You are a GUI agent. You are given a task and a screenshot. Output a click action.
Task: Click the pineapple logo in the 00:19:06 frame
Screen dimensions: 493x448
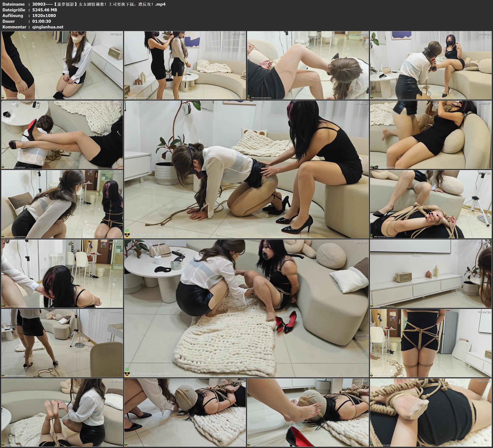tap(128, 233)
